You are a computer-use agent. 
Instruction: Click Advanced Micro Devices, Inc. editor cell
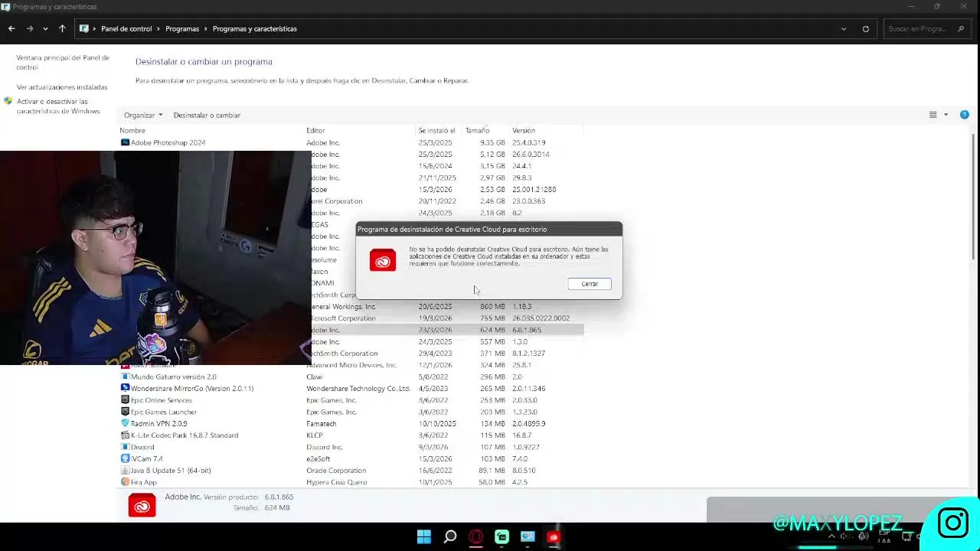[x=351, y=365]
